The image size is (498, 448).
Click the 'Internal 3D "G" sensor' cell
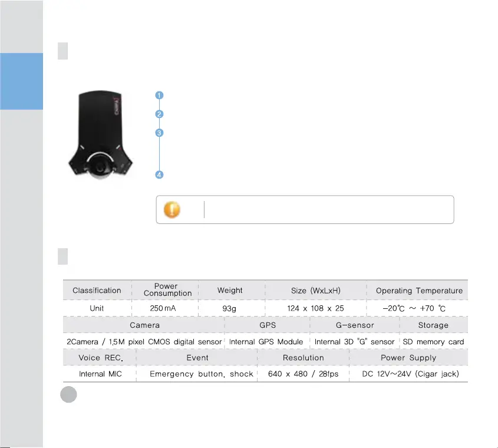(x=354, y=341)
